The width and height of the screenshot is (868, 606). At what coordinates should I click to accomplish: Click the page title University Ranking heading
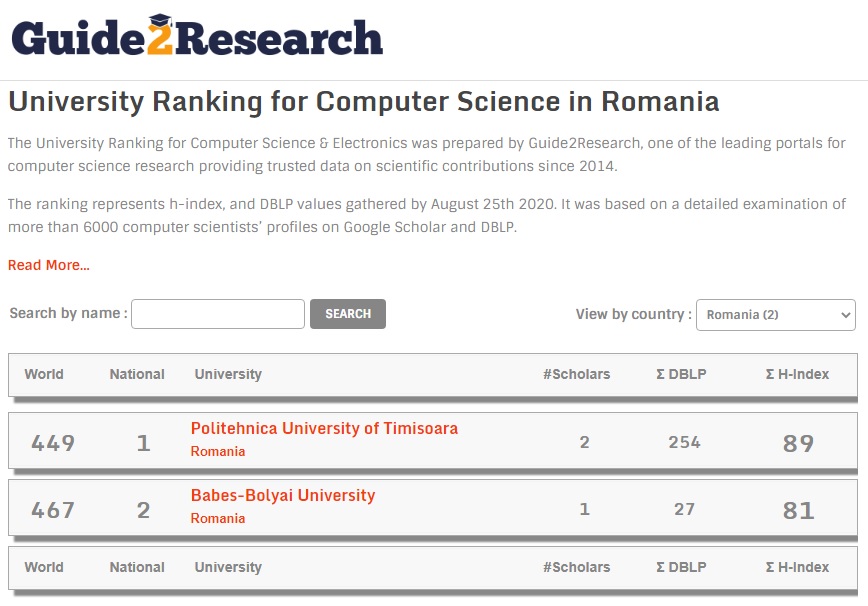363,102
